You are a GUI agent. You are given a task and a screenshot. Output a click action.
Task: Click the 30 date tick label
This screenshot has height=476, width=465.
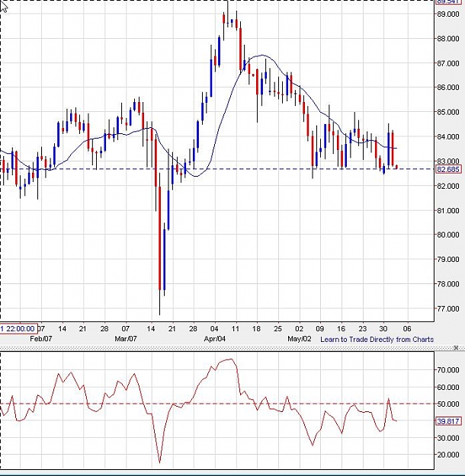[x=383, y=329]
